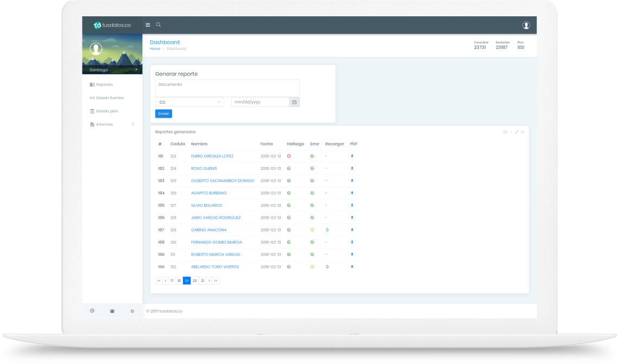This screenshot has height=364, width=619.
Task: Open the calendar date picker icon
Action: point(294,102)
